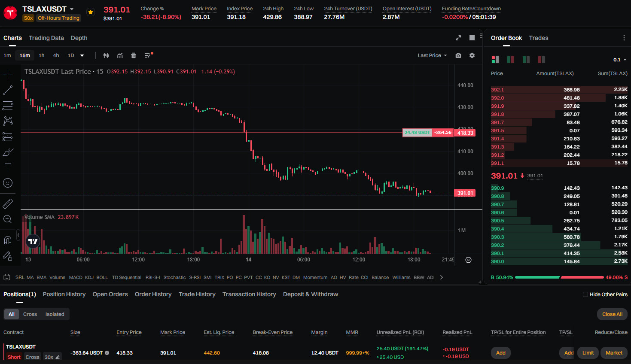Open the Last Price dropdown
The image size is (631, 364).
coord(432,55)
